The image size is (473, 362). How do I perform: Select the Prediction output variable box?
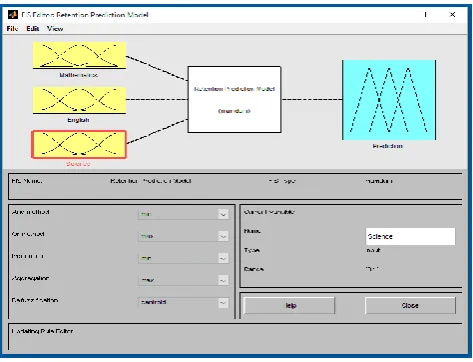pyautogui.click(x=389, y=100)
